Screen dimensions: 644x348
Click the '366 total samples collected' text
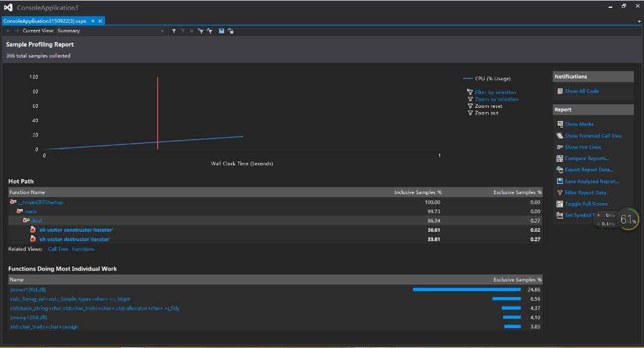(x=38, y=56)
